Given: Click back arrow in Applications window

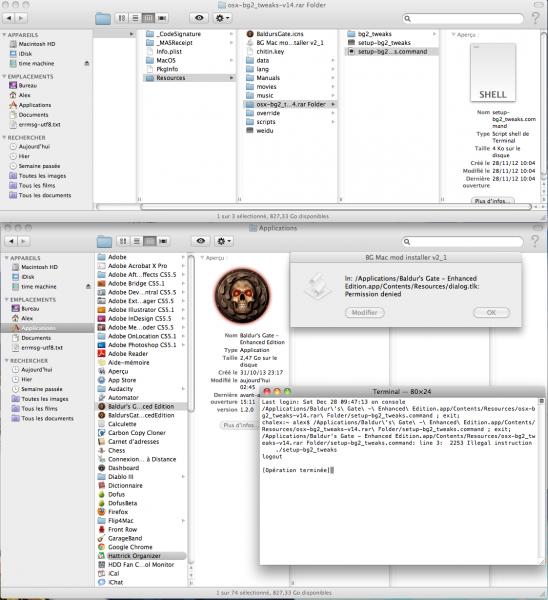Looking at the screenshot, I should (x=11, y=241).
